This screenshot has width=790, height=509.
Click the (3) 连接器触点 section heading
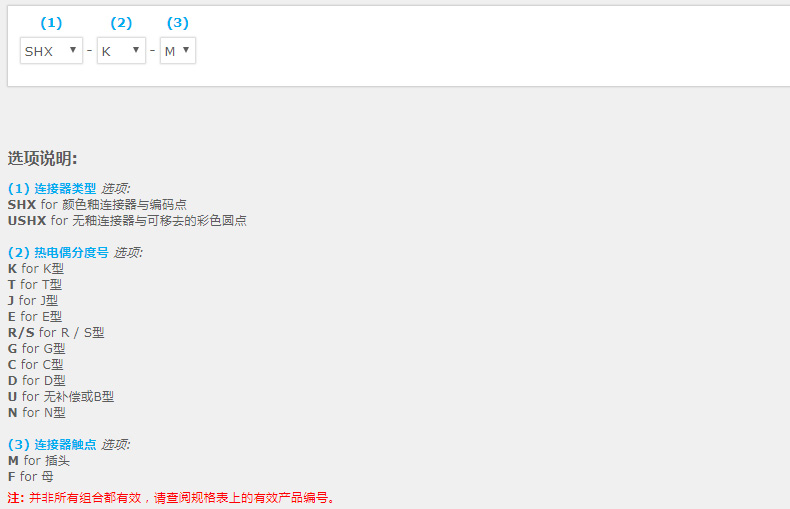click(52, 444)
